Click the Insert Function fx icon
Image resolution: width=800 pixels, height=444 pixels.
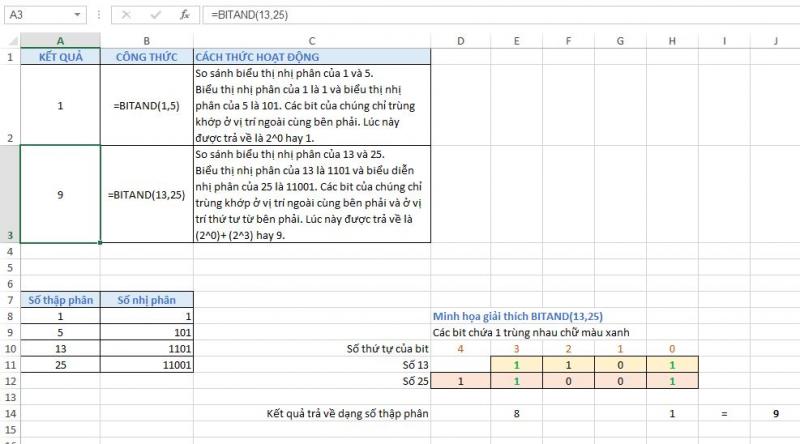tap(184, 15)
